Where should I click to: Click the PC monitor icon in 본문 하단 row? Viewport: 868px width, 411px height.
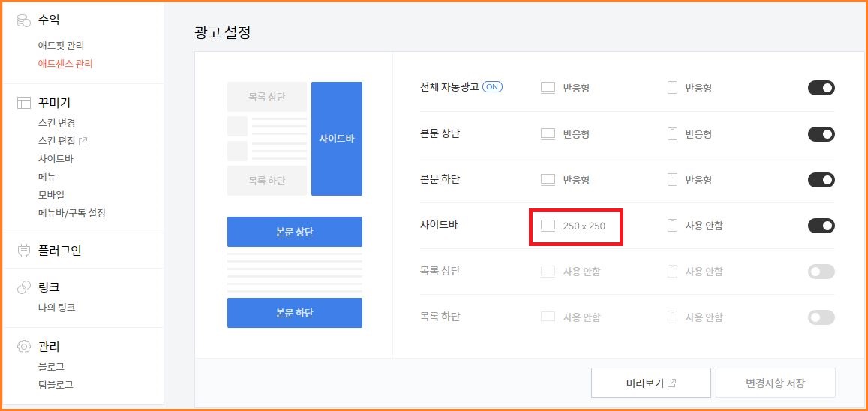tap(548, 180)
